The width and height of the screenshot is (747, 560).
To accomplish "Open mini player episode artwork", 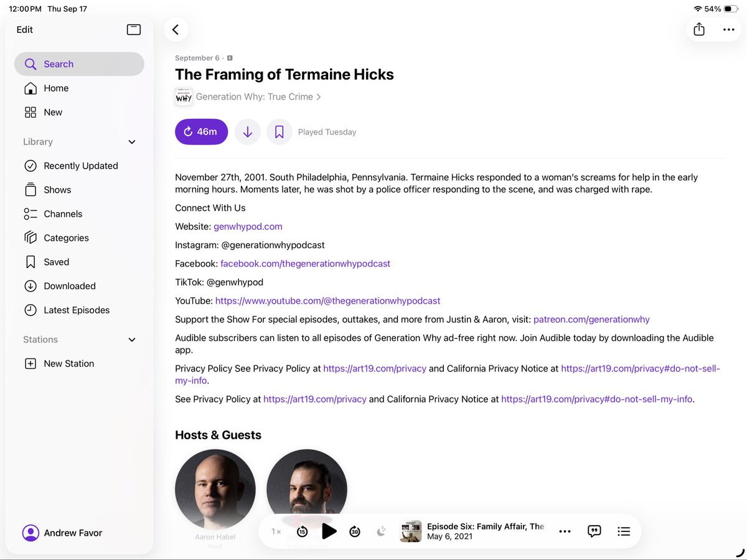I will [411, 531].
